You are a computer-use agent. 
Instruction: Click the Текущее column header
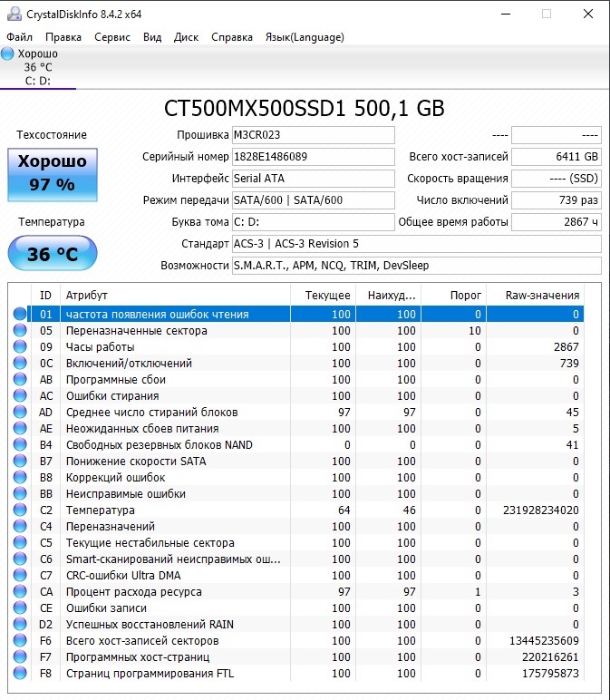pos(323,295)
